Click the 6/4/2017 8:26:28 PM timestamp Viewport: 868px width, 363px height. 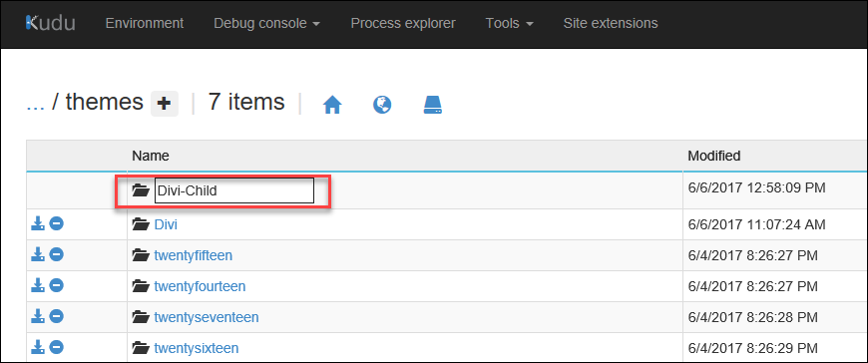coord(752,317)
